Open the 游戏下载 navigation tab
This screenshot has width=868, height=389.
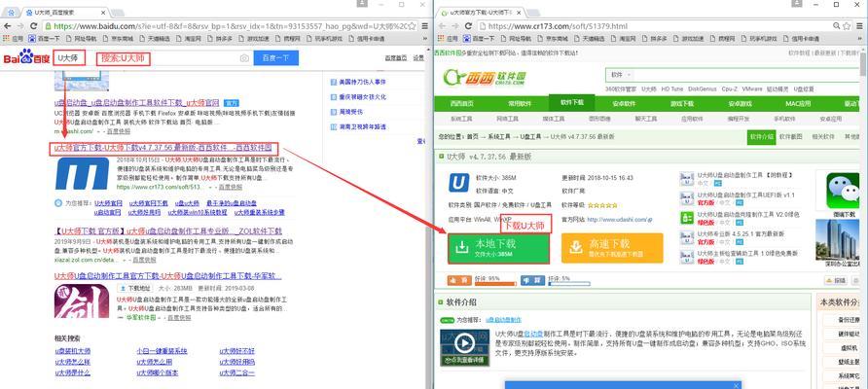682,103
